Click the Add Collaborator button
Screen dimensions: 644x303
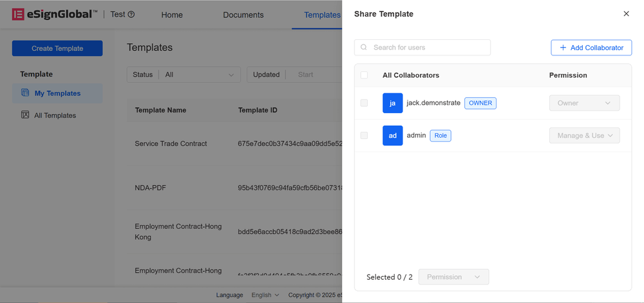(591, 48)
